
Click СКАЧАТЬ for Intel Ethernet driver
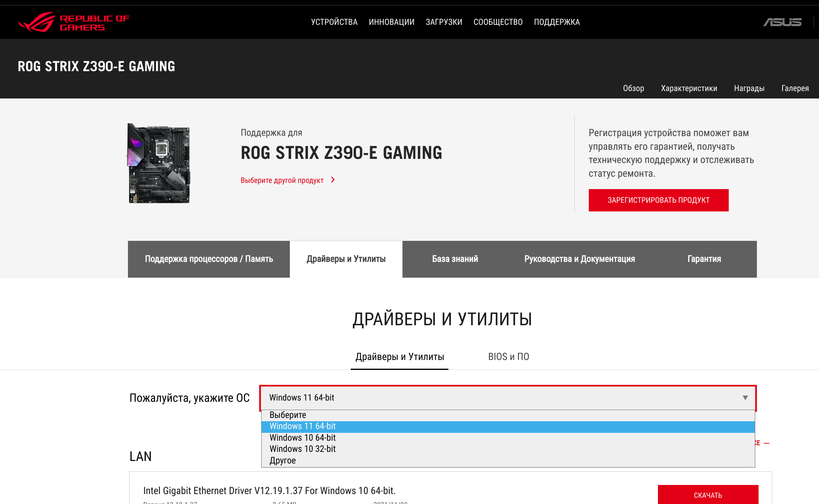click(x=708, y=495)
